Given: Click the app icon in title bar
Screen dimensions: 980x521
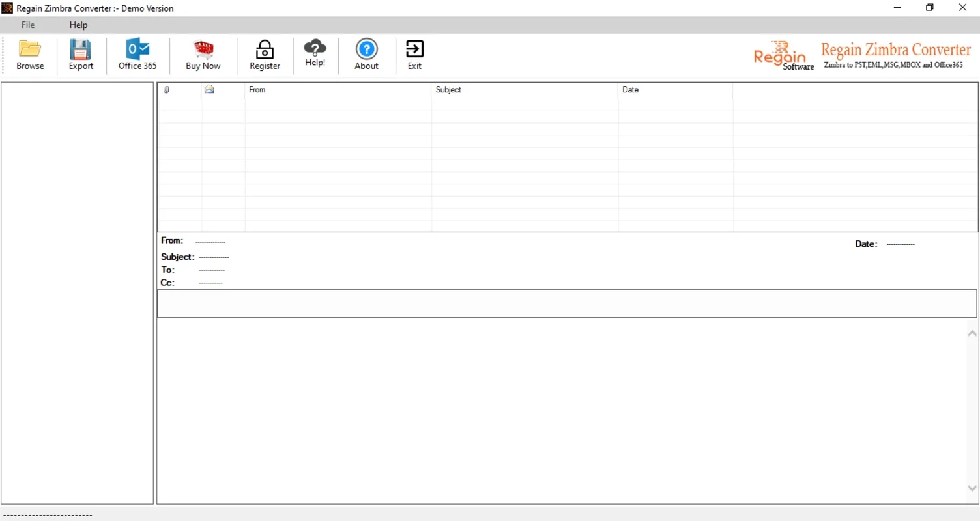Looking at the screenshot, I should click(7, 8).
